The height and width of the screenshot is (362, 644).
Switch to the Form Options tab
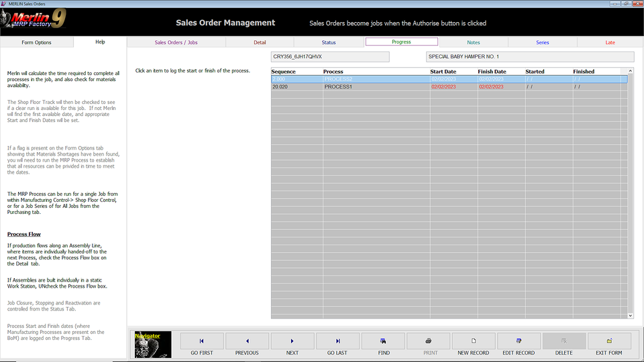[x=36, y=42]
